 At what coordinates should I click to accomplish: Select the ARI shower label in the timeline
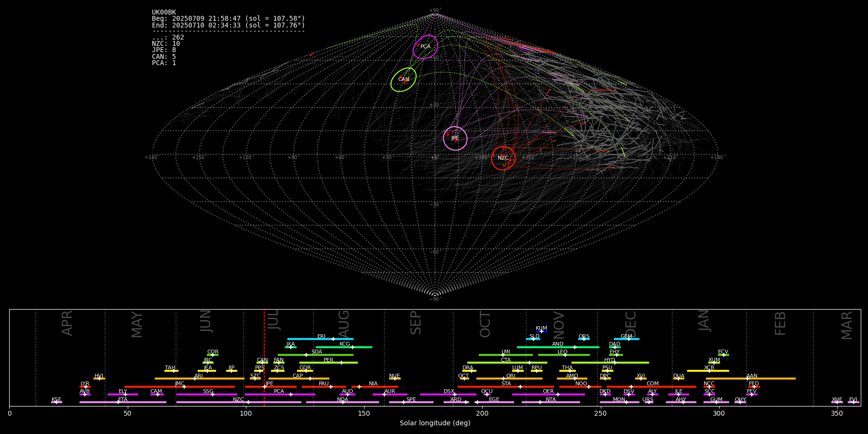coord(199,376)
